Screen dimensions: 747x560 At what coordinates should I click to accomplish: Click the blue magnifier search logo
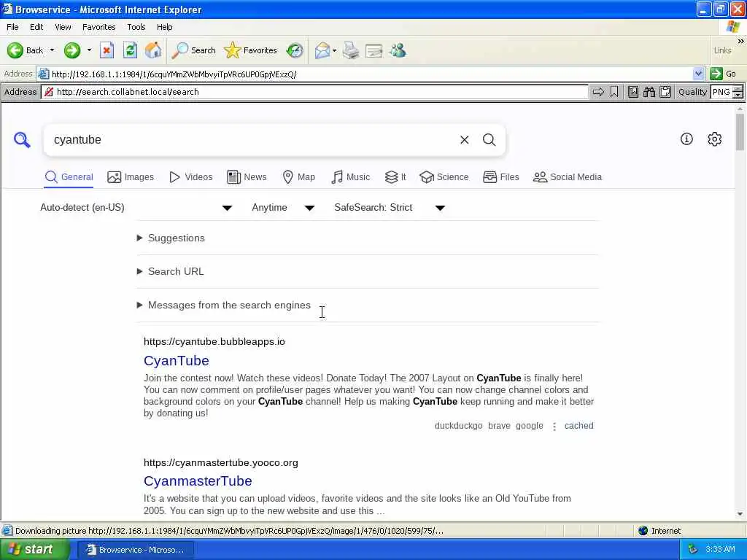[22, 140]
